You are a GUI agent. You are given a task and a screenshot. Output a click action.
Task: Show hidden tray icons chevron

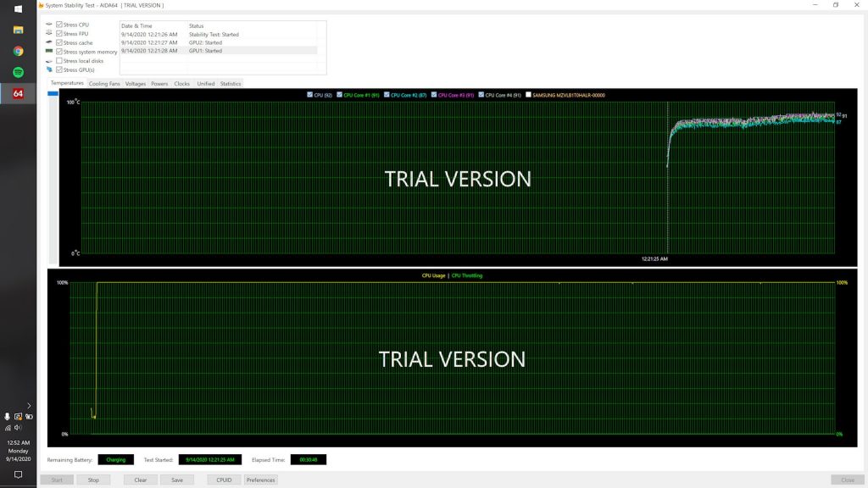pos(29,406)
